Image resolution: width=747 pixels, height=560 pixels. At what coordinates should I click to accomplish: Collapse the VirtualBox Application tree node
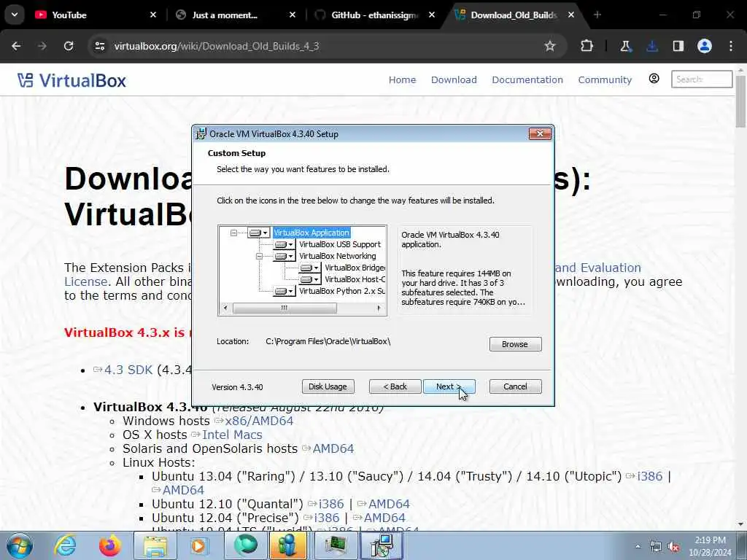[233, 233]
